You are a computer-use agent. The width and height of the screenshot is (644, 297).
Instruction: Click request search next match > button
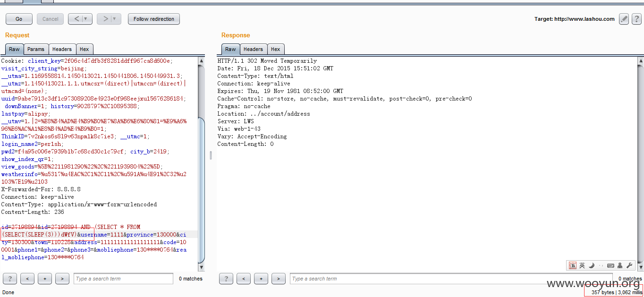(x=62, y=279)
